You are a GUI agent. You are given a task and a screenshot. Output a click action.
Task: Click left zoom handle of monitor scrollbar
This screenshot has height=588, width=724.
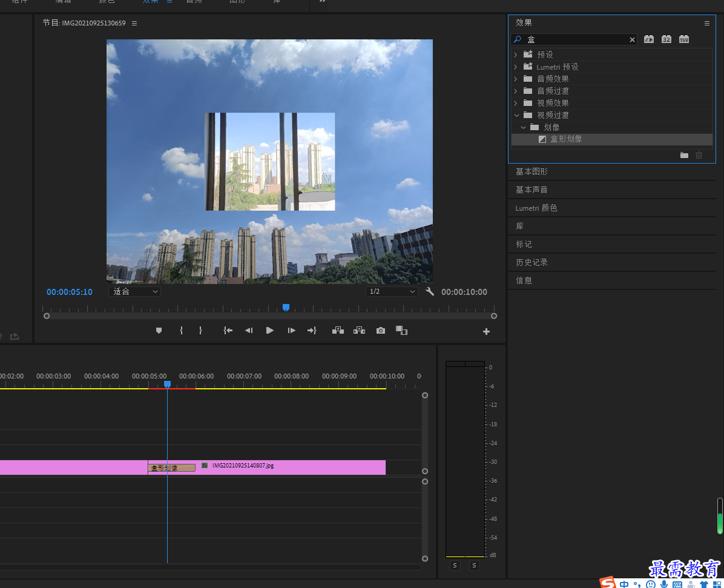click(47, 316)
